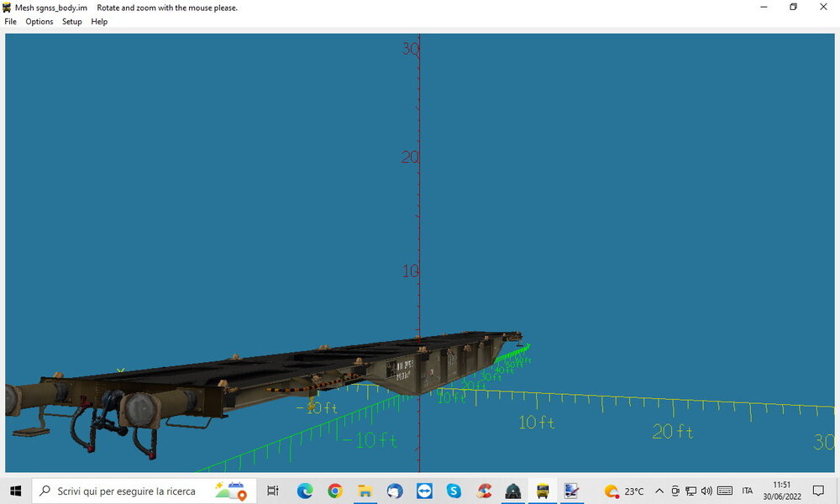
Task: Switch to the dark dome-icon app in taskbar
Action: 513,491
